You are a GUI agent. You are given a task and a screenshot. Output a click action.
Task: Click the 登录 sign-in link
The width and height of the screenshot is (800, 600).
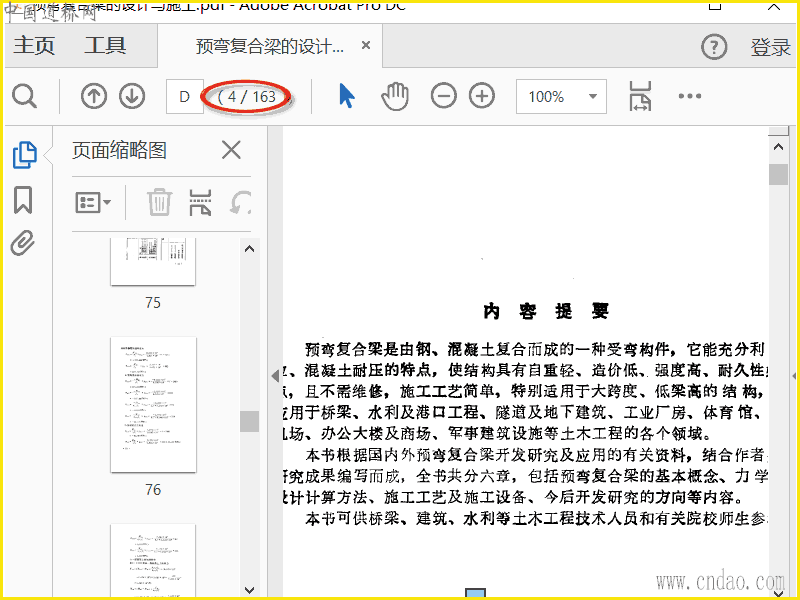click(x=770, y=47)
